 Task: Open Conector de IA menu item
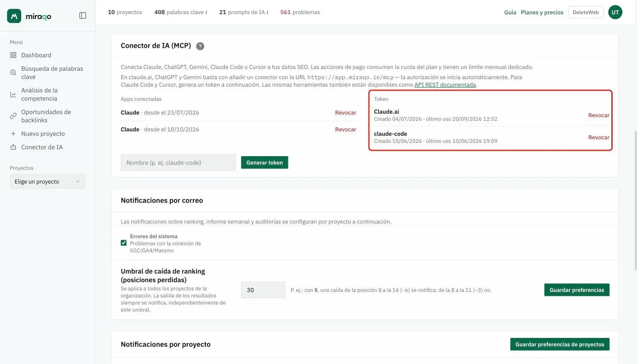coord(42,147)
